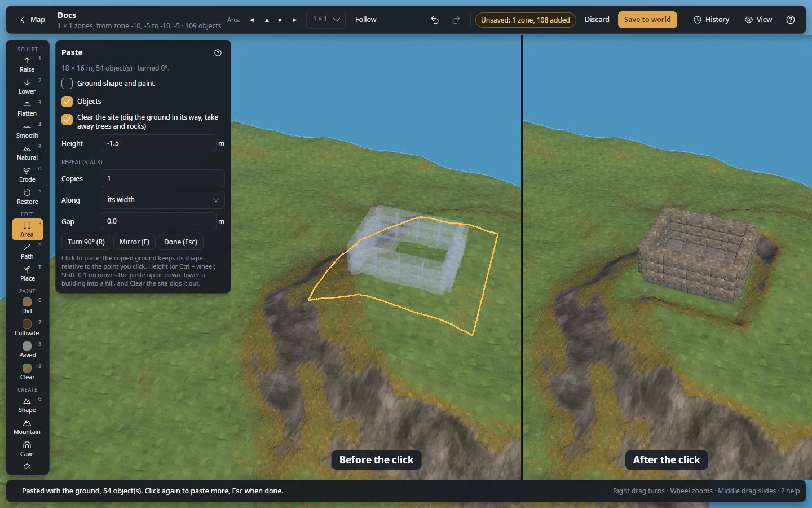Viewport: 812px width, 508px height.
Task: Open the Place object tool
Action: tap(27, 273)
